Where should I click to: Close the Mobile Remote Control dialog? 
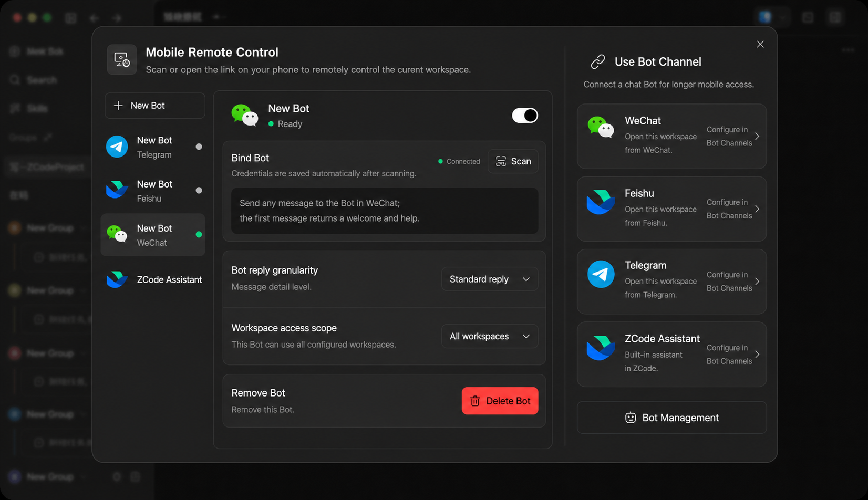pos(760,44)
